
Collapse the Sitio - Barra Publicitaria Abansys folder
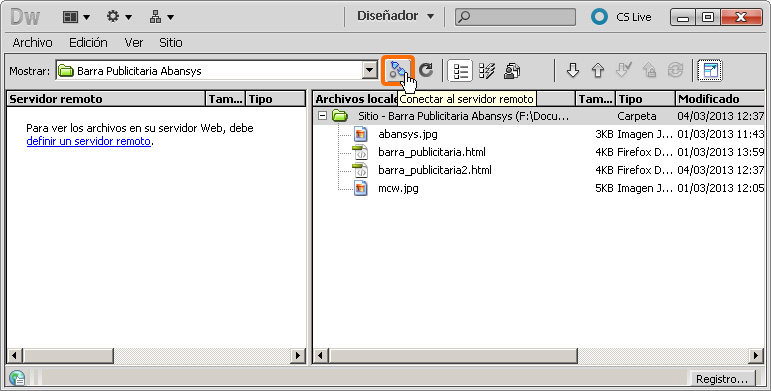coord(322,116)
